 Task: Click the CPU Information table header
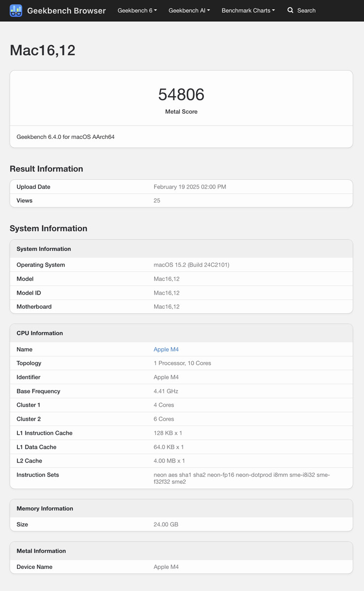point(40,333)
